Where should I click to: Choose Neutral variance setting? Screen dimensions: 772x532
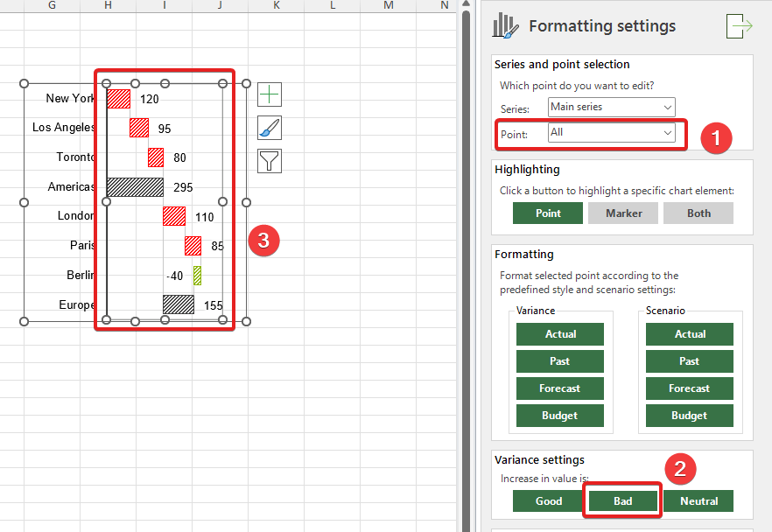(x=698, y=501)
